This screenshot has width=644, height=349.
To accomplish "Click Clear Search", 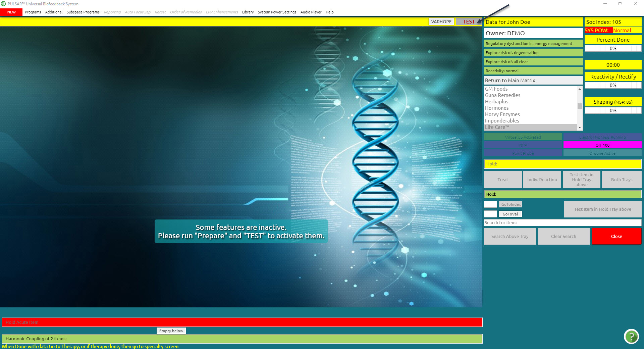I will coord(563,236).
